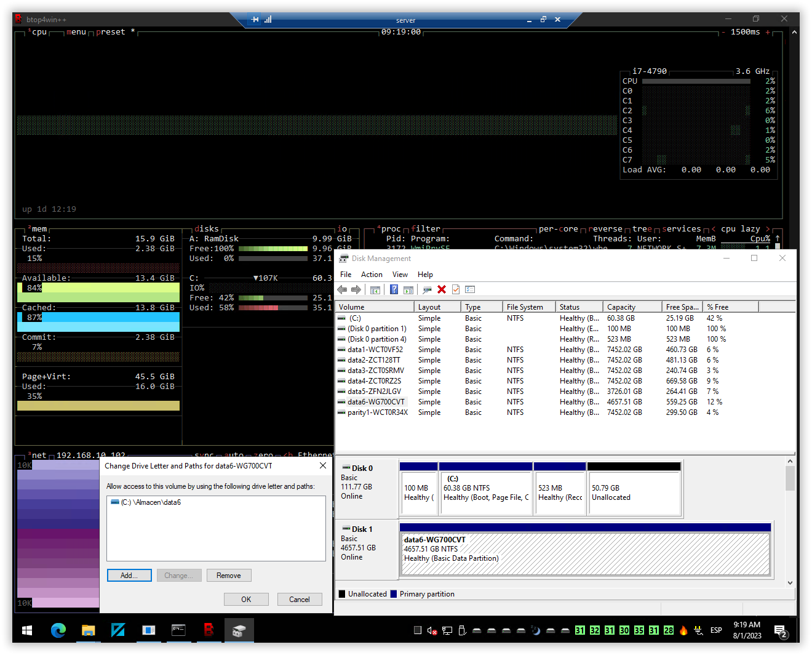812x655 pixels.
Task: Click the cpu lazy right arrow selector
Action: 768,228
